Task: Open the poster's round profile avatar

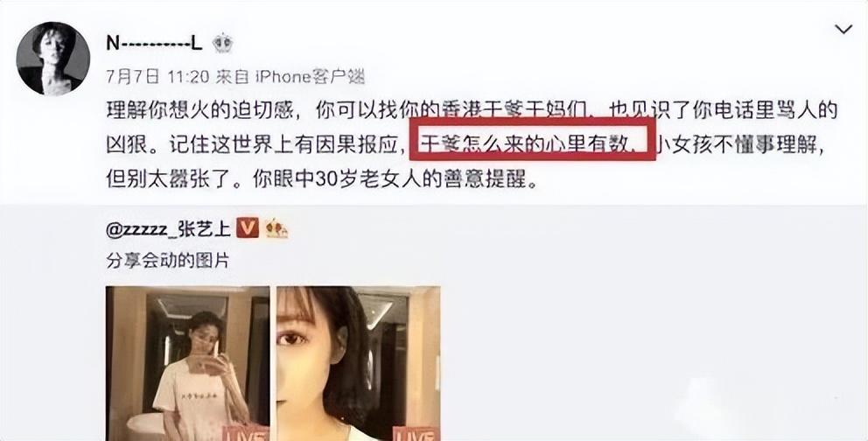Action: tap(53, 59)
